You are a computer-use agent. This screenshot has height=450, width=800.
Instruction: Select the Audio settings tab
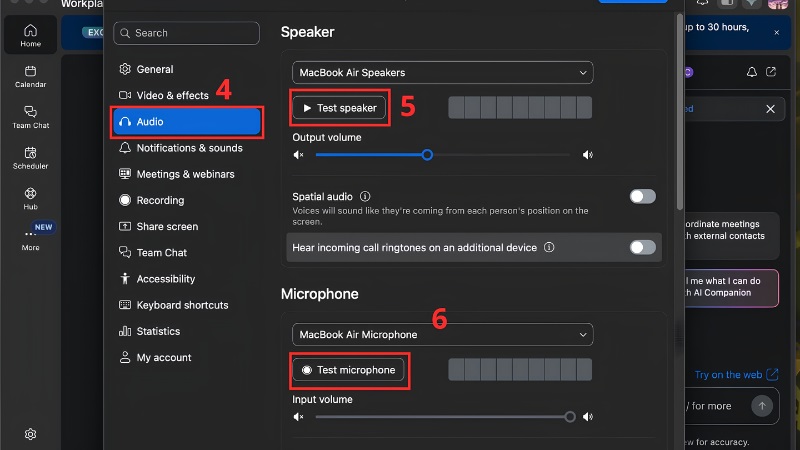click(x=187, y=121)
